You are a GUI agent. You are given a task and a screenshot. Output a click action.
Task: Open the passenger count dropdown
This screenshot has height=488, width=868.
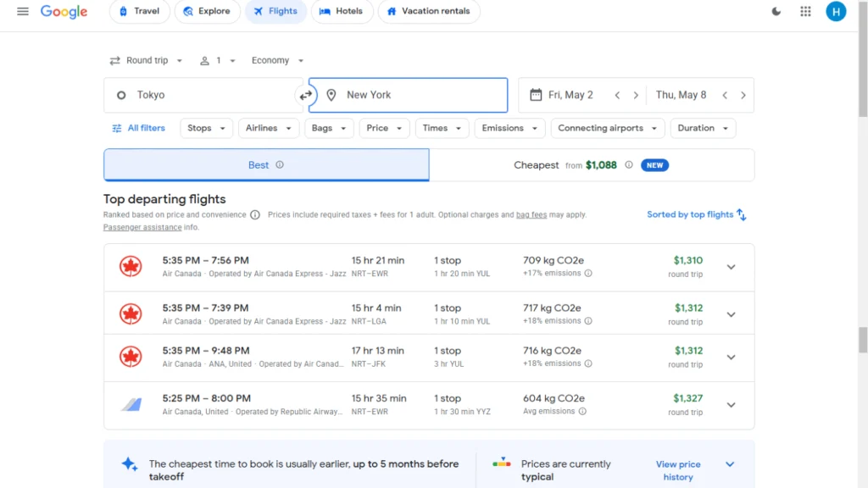pos(218,60)
